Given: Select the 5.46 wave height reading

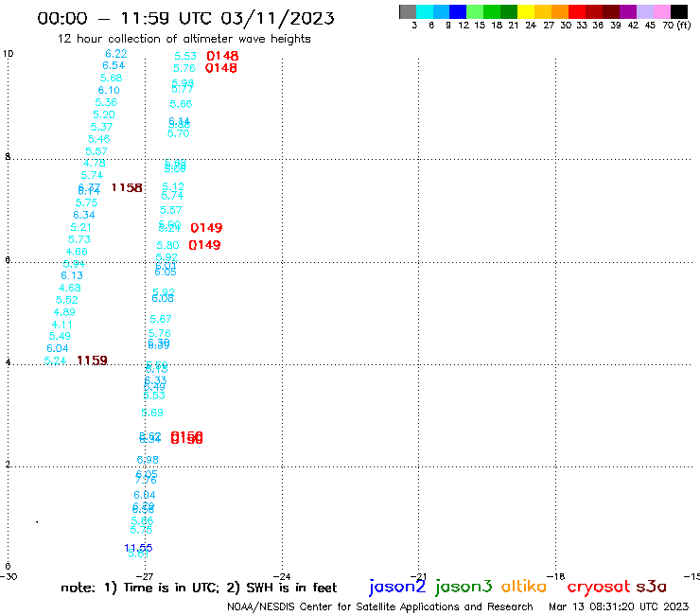Looking at the screenshot, I should click(98, 139).
